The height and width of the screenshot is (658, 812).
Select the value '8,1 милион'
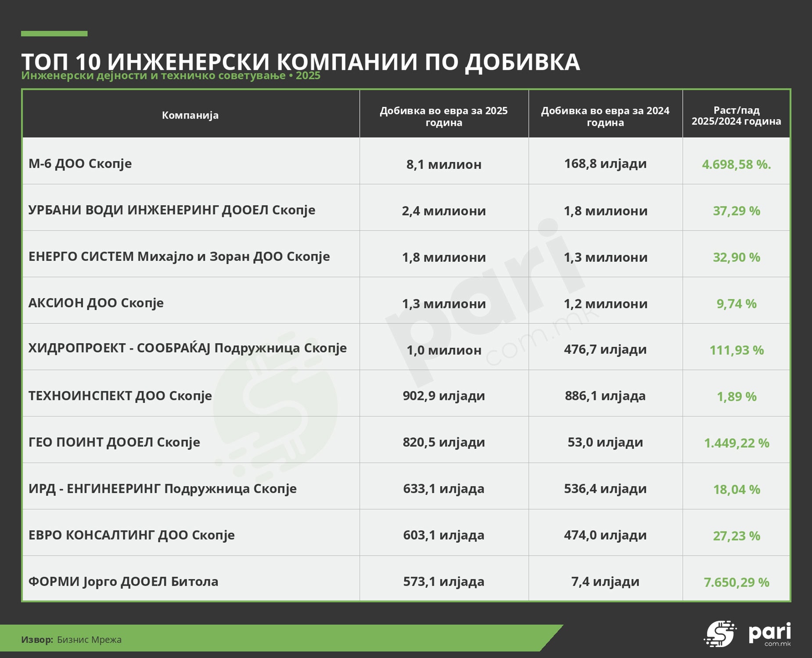pos(444,164)
